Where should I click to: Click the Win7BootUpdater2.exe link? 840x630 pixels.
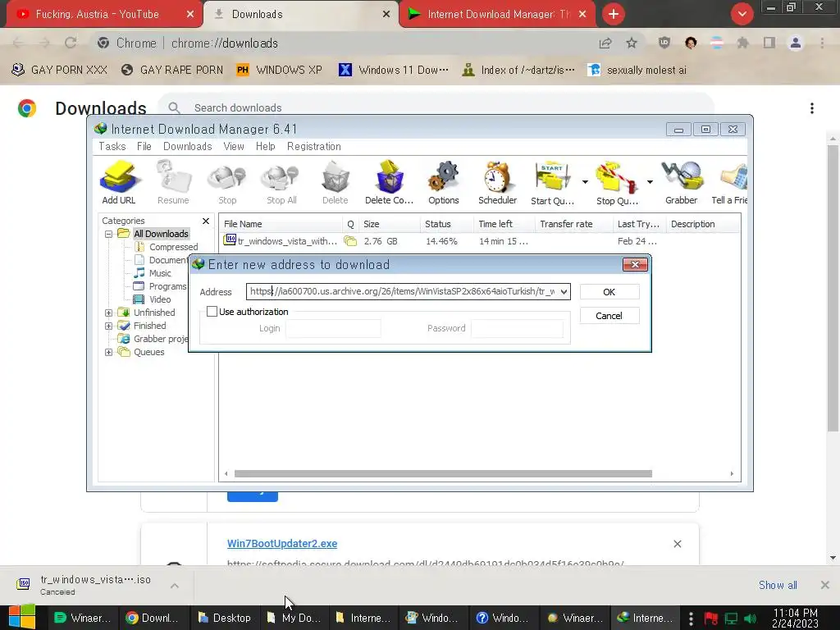[282, 543]
